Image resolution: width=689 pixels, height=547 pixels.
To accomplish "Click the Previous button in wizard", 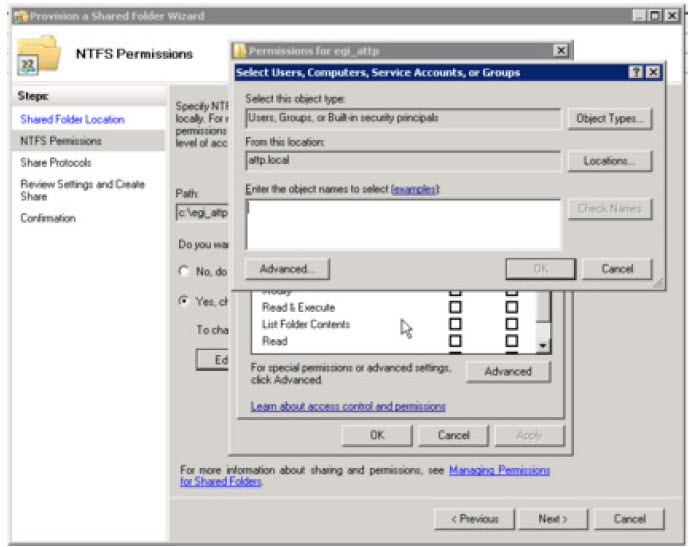I will [x=475, y=519].
